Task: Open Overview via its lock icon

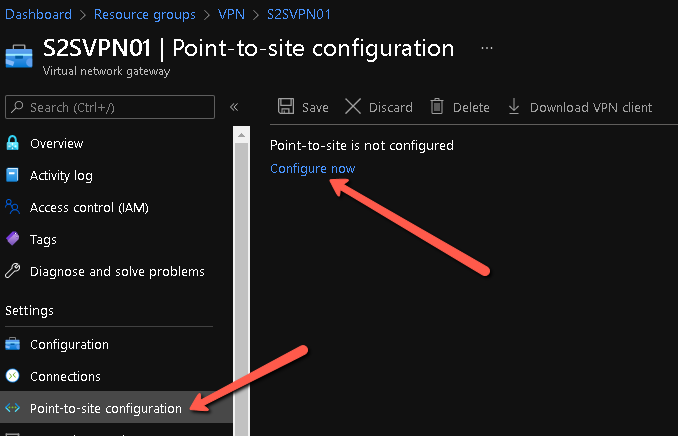Action: [x=13, y=143]
